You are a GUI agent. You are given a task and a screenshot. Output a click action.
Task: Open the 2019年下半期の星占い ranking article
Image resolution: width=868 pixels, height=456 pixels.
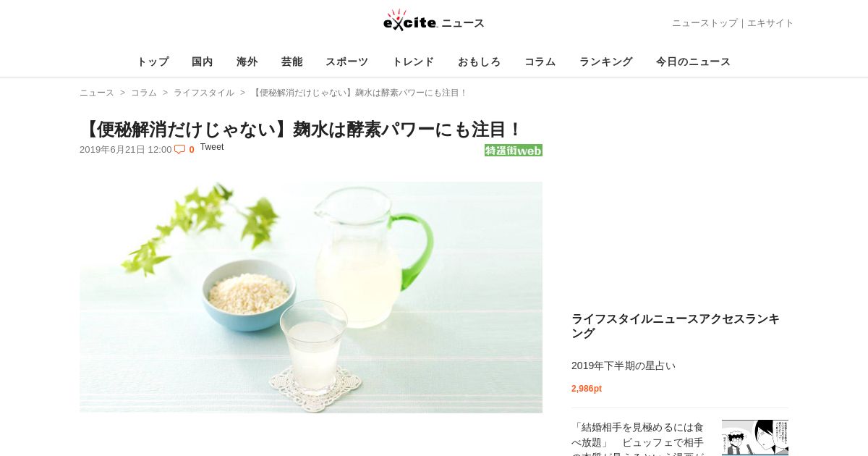(624, 366)
